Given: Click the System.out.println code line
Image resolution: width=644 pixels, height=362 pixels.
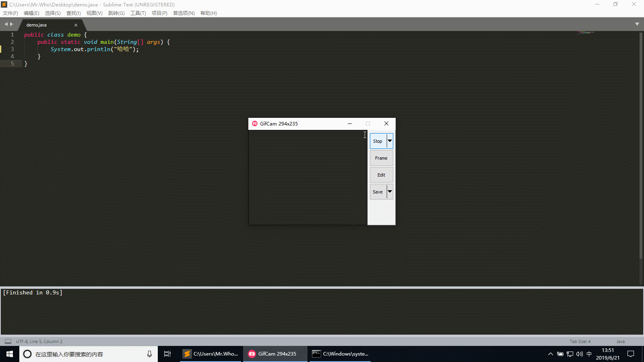Looking at the screenshot, I should [x=95, y=49].
